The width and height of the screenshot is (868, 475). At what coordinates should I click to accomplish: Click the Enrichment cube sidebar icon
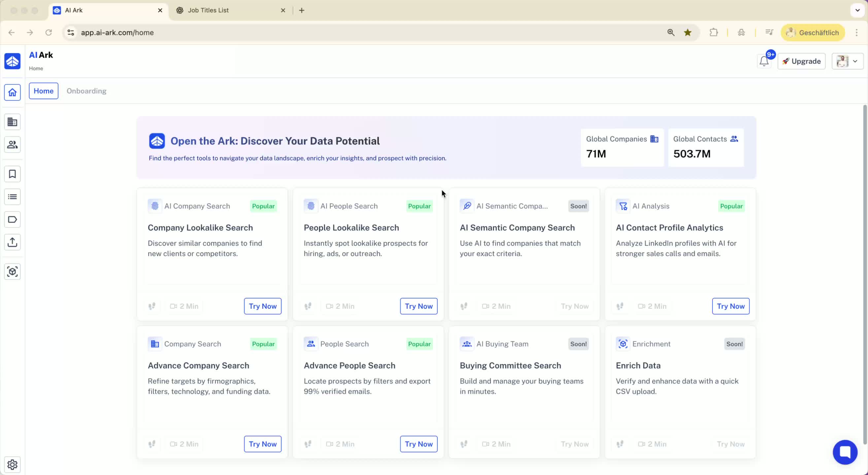[13, 271]
